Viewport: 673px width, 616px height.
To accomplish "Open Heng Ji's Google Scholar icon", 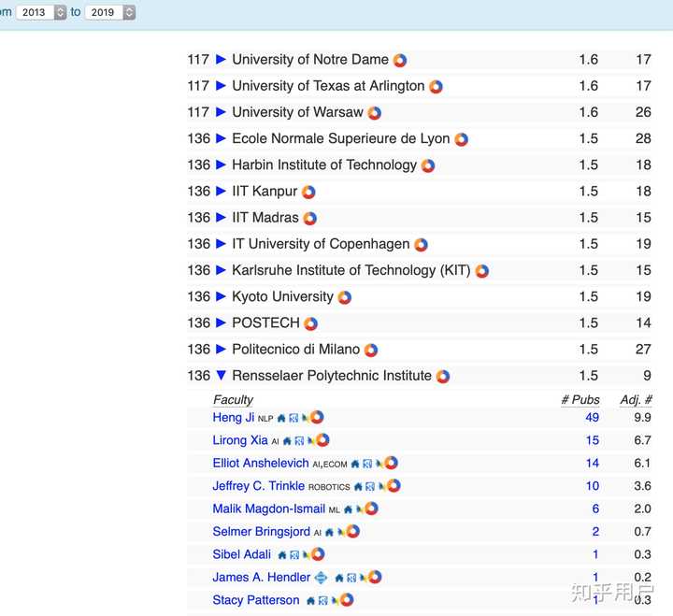I will [294, 418].
